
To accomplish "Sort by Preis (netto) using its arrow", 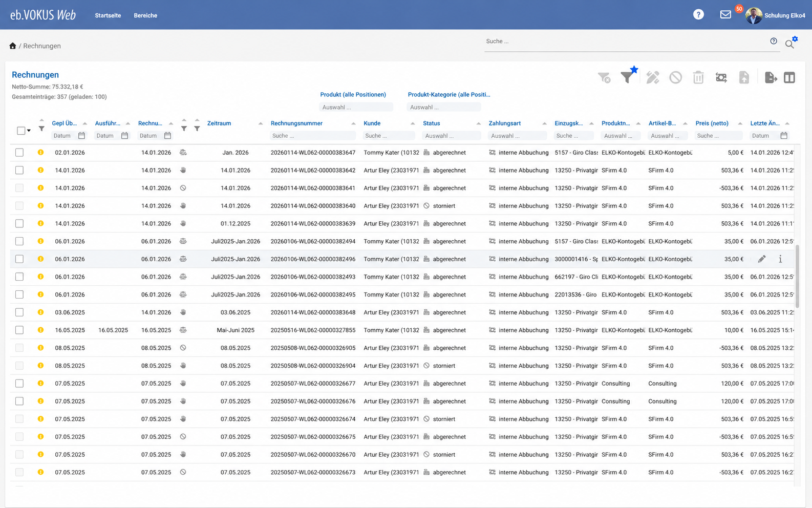I will [740, 123].
